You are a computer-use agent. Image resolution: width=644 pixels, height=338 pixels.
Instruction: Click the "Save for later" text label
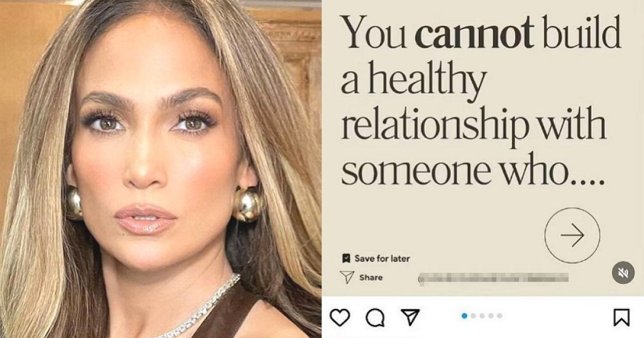point(382,259)
